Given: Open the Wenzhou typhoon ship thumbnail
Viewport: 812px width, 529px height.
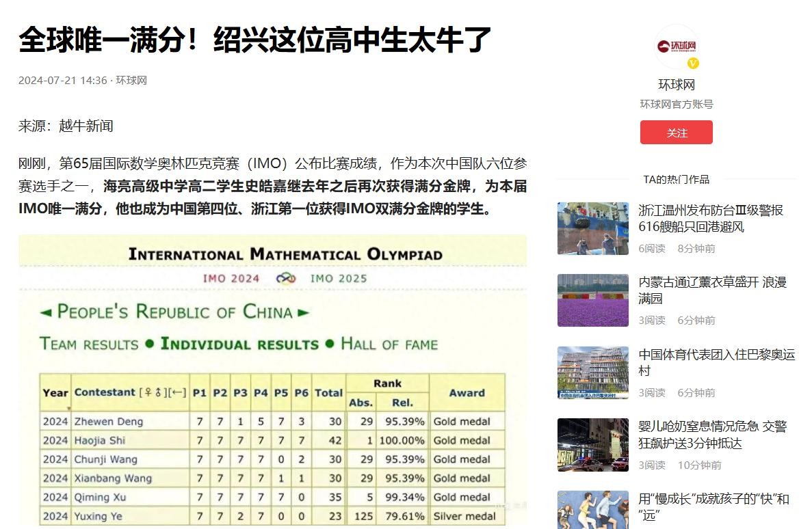Looking at the screenshot, I should coord(592,228).
